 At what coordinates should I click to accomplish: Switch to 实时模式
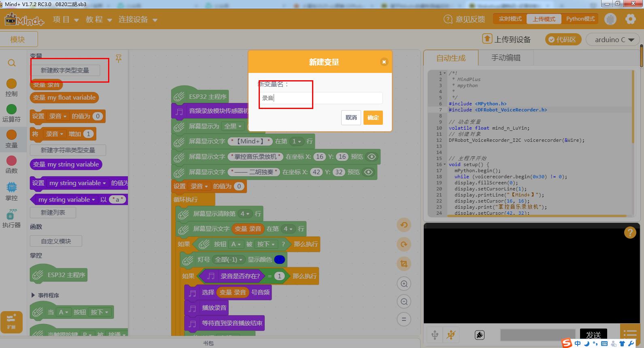pyautogui.click(x=510, y=19)
